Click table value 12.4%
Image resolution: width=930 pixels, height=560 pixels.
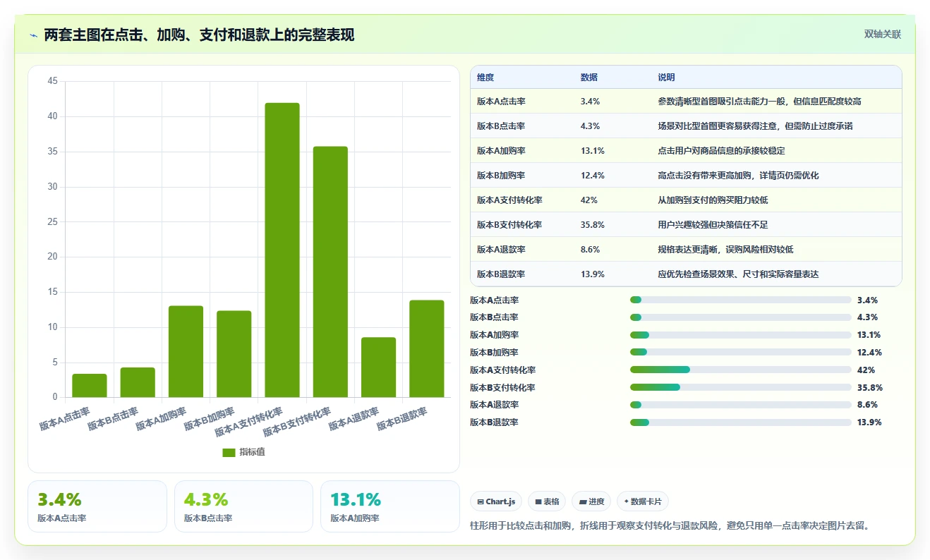click(x=593, y=176)
